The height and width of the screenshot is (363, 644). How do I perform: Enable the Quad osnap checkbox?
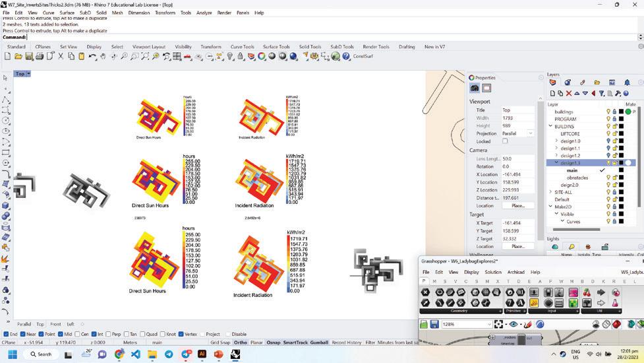142,334
